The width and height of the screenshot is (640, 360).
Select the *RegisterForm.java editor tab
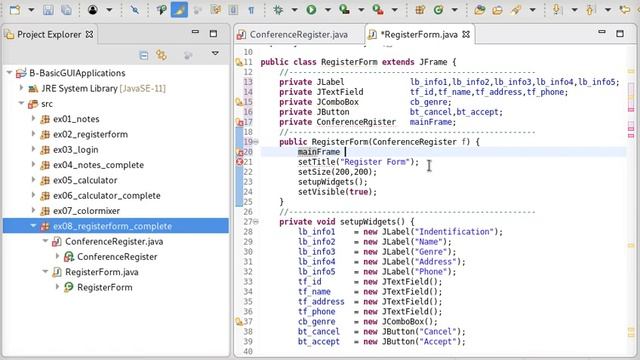419,35
